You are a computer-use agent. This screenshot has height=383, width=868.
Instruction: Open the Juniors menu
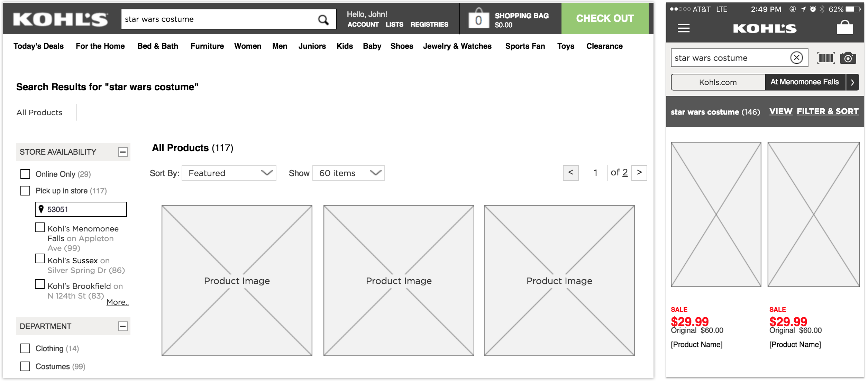(x=312, y=46)
